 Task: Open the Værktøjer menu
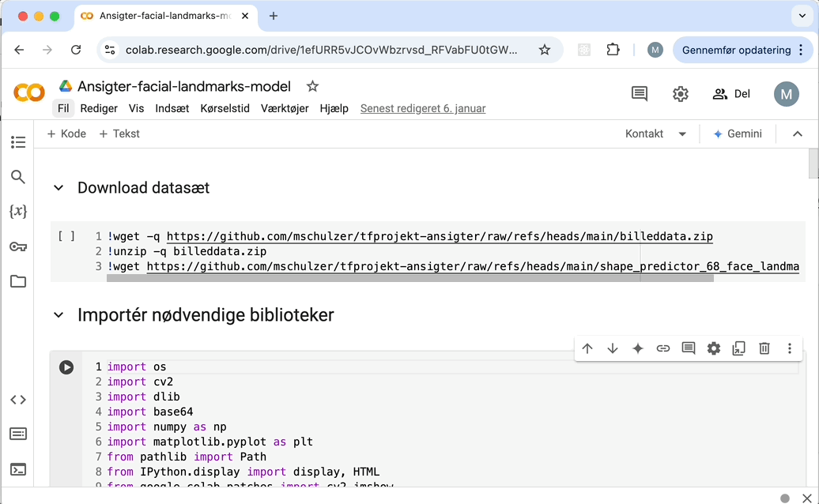point(285,109)
